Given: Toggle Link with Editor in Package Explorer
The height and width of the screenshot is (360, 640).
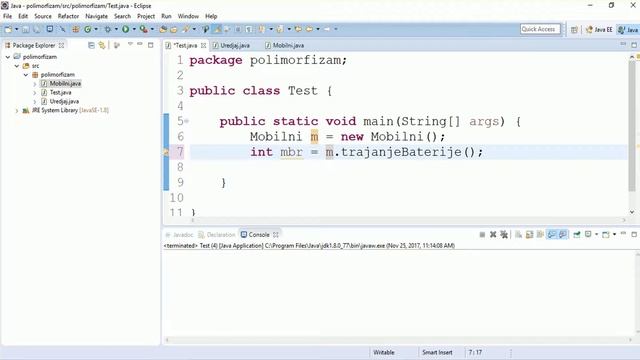Looking at the screenshot, I should [102, 45].
